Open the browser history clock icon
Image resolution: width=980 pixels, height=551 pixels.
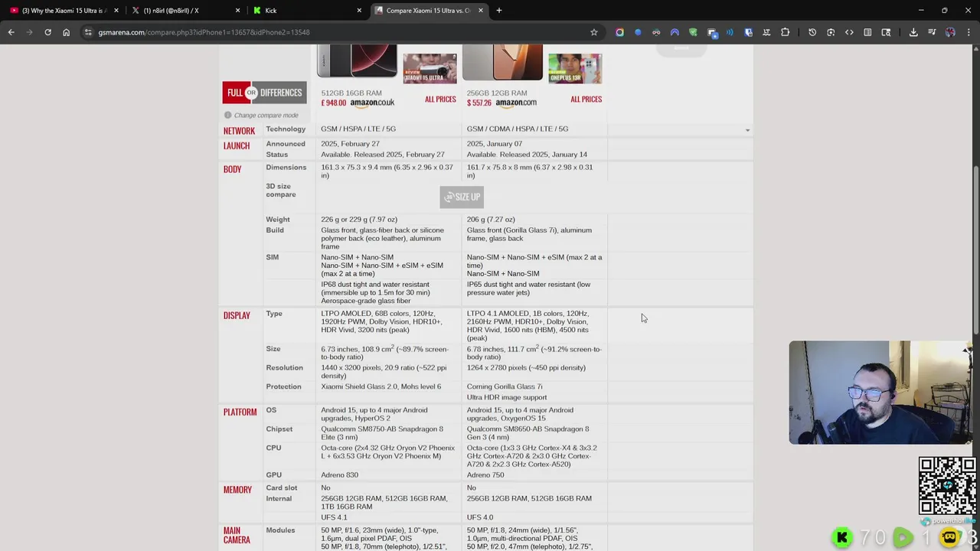(x=812, y=32)
